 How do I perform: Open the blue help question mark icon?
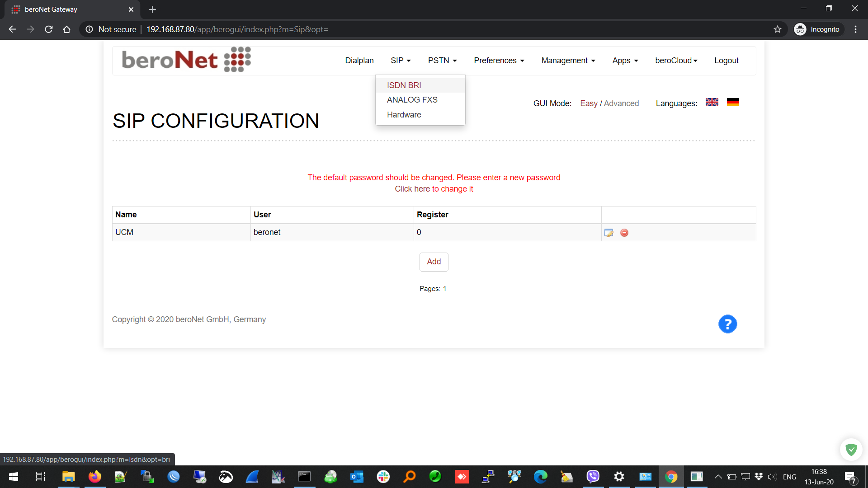(x=727, y=324)
